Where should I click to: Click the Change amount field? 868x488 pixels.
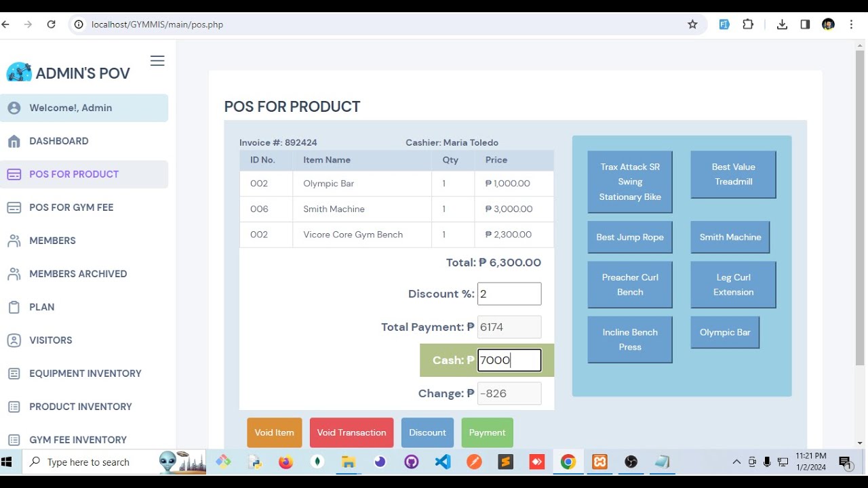click(x=509, y=393)
